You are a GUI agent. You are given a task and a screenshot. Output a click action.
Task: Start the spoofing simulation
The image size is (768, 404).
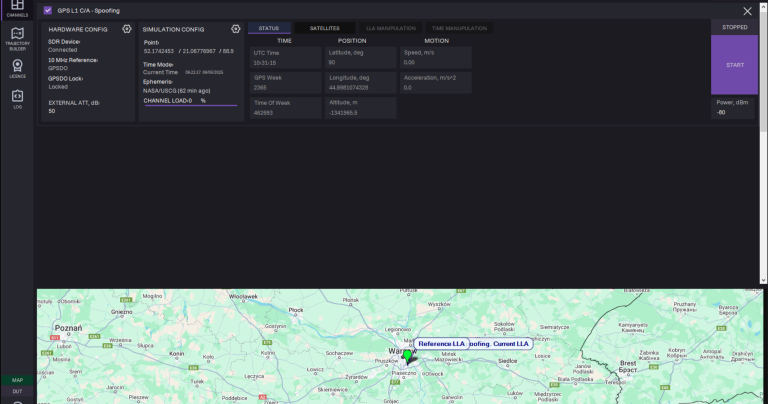tap(735, 65)
